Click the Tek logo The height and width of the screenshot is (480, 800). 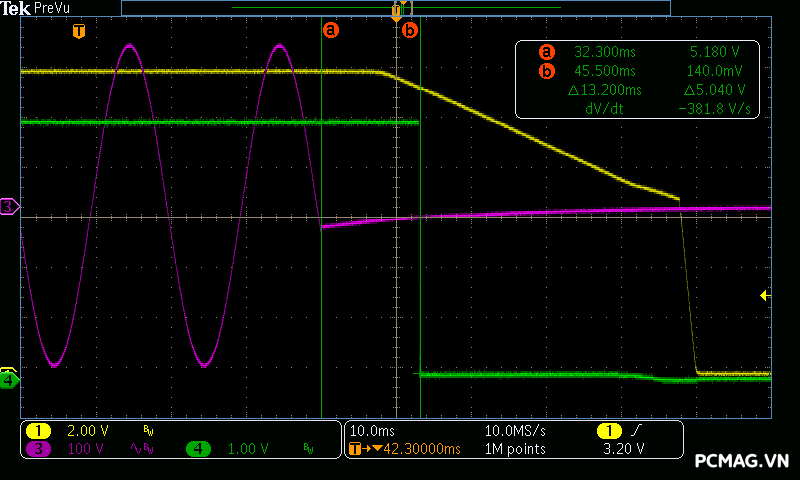pyautogui.click(x=16, y=8)
